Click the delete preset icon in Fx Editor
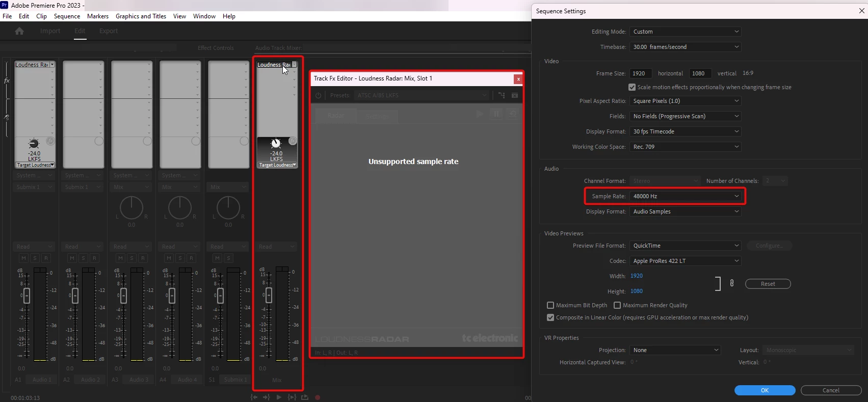This screenshot has width=868, height=402. pyautogui.click(x=515, y=95)
